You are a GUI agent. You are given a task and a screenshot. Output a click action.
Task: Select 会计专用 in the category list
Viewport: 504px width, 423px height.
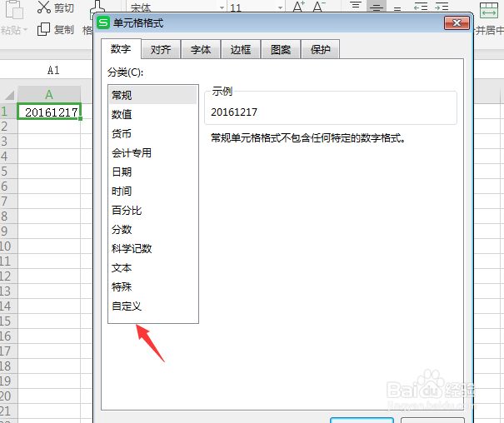point(153,153)
